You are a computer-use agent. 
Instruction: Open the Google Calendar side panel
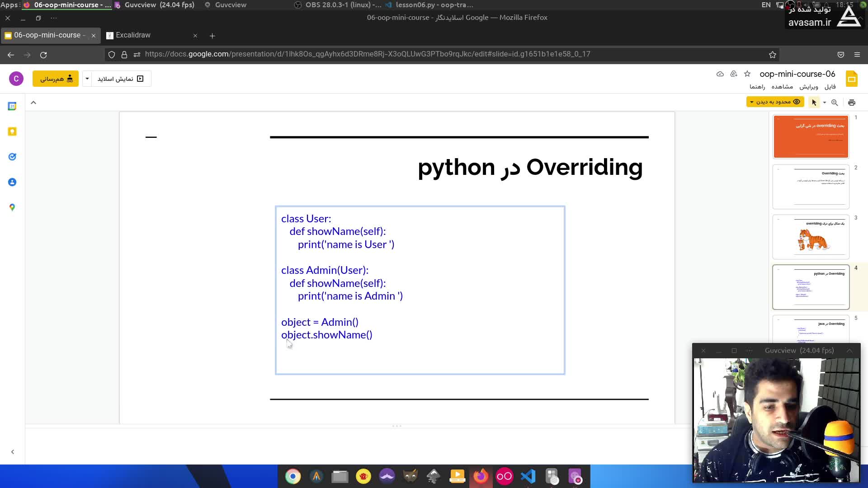coord(12,106)
